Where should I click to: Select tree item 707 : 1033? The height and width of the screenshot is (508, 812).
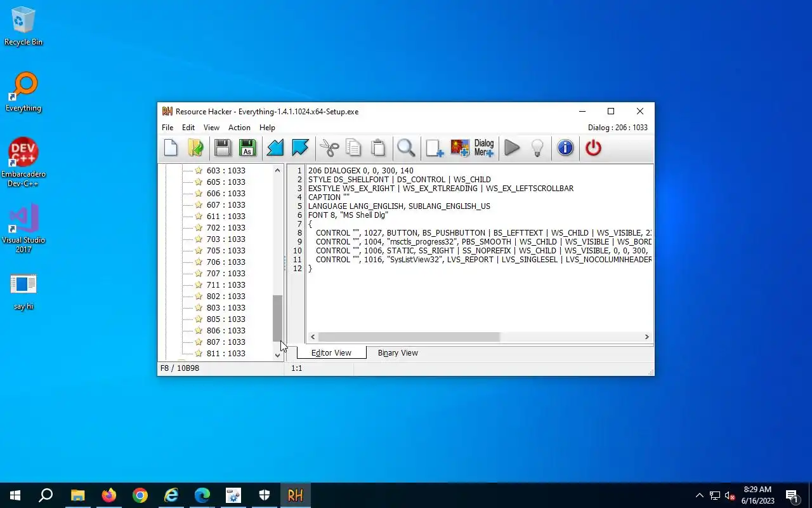click(225, 273)
